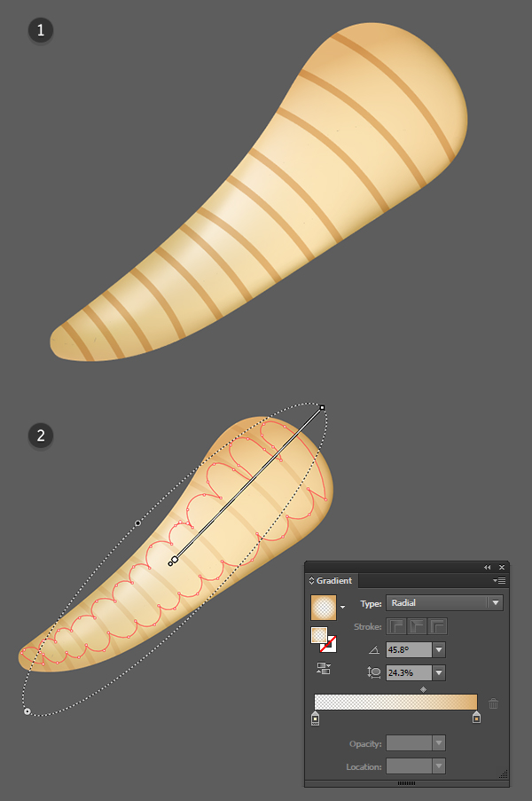532x801 pixels.
Task: Click the panel corner resize grip
Action: point(504,774)
